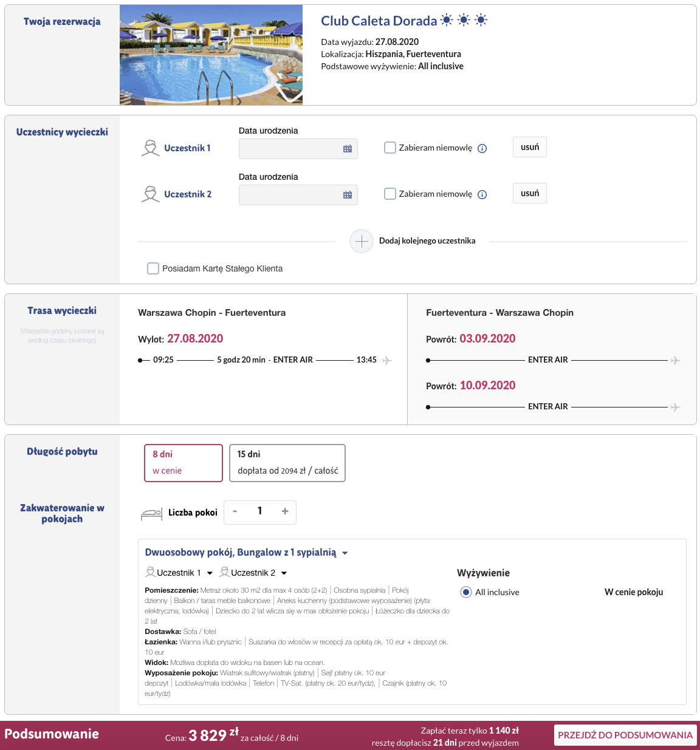Choose the 8 dni stay option
Image resolution: width=700 pixels, height=750 pixels.
pos(184,463)
